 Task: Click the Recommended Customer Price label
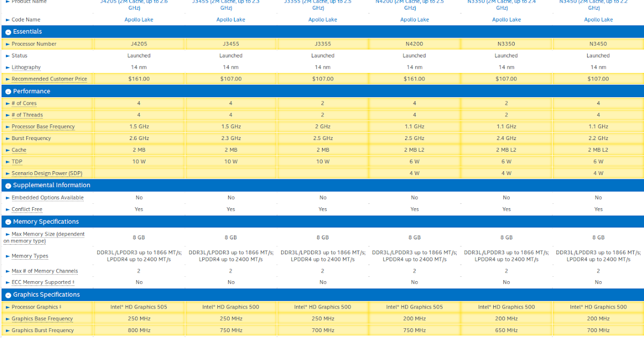[49, 79]
